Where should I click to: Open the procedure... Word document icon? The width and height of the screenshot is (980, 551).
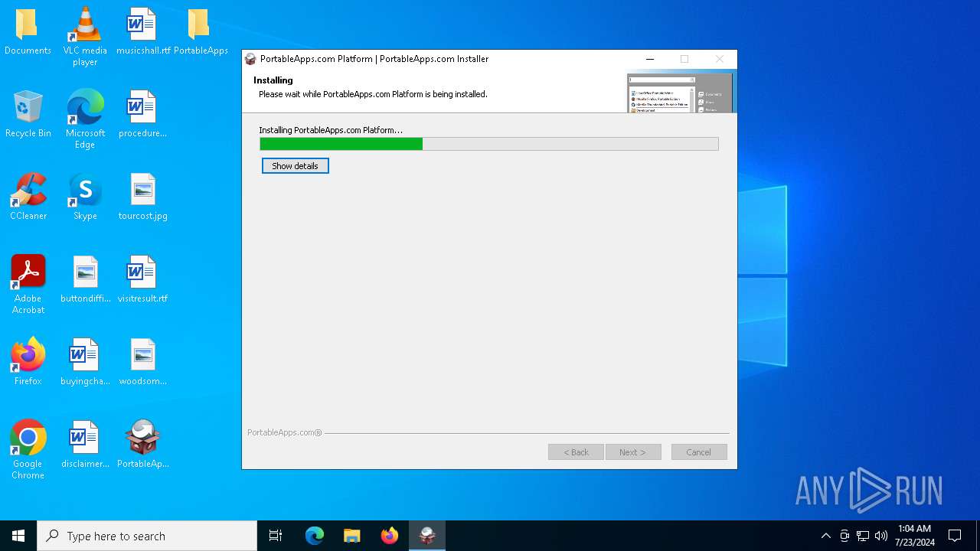tap(142, 114)
